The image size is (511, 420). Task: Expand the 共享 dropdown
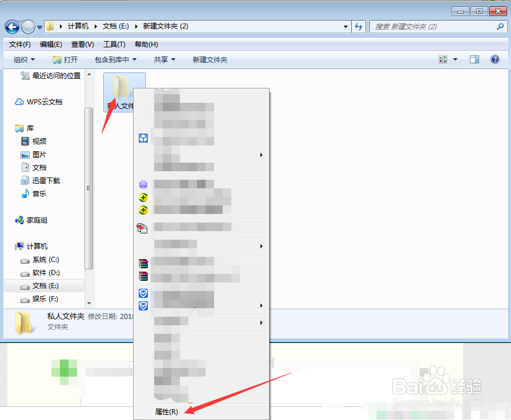(x=164, y=59)
